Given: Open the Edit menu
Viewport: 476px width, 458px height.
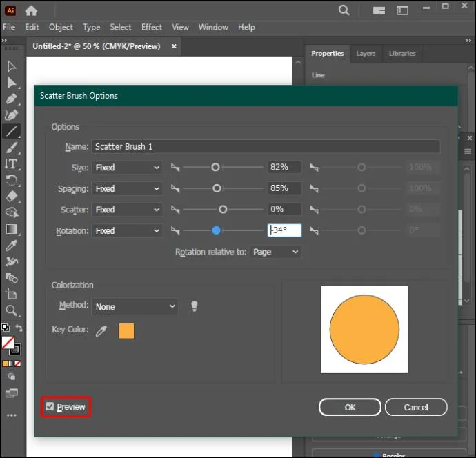Looking at the screenshot, I should (32, 28).
